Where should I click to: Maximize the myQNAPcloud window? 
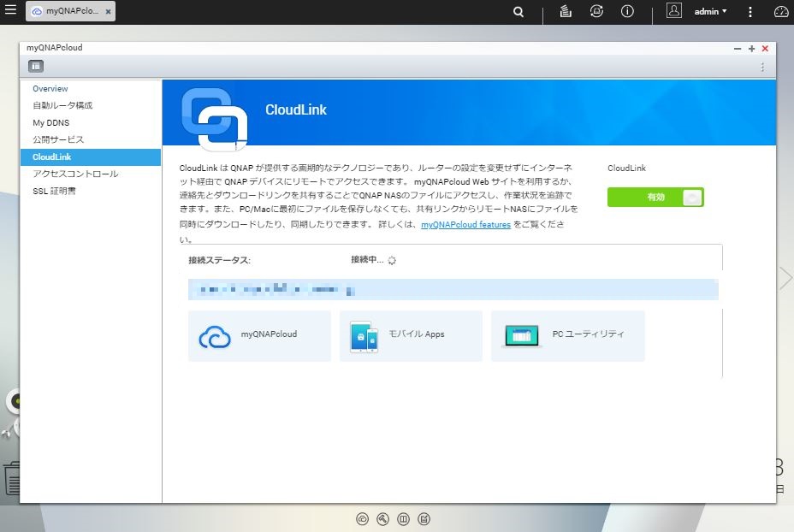click(x=751, y=49)
